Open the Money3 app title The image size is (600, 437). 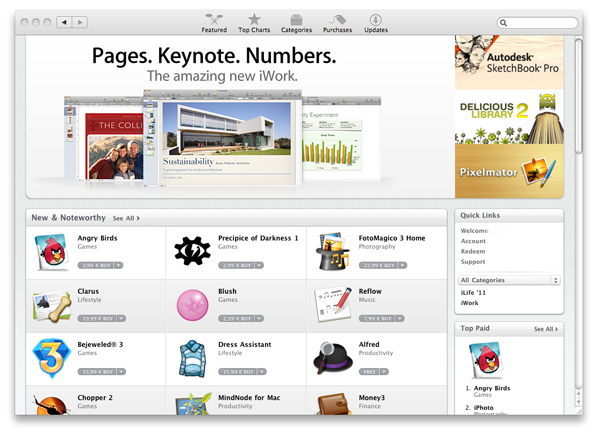[372, 398]
